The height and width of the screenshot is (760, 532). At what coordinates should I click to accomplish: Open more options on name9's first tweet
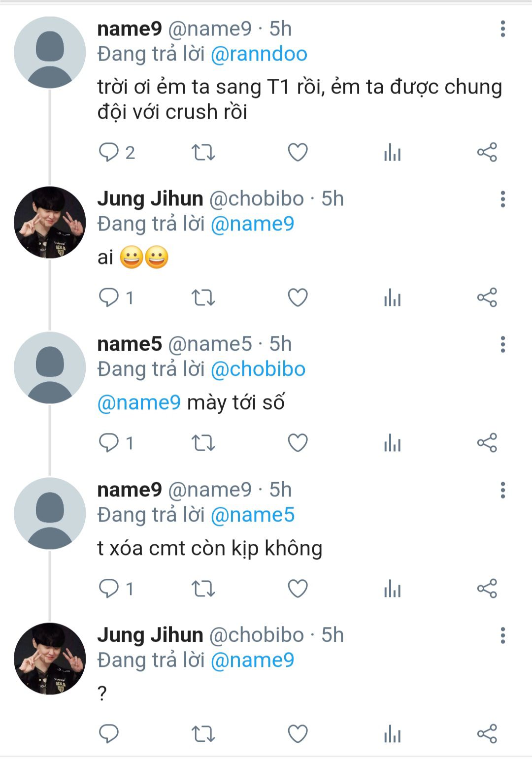pos(502,29)
